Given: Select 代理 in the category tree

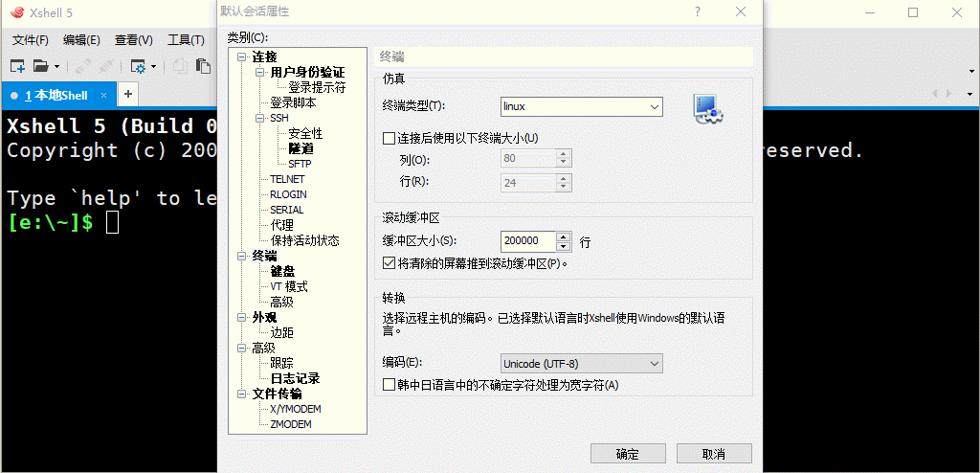Looking at the screenshot, I should [x=282, y=225].
